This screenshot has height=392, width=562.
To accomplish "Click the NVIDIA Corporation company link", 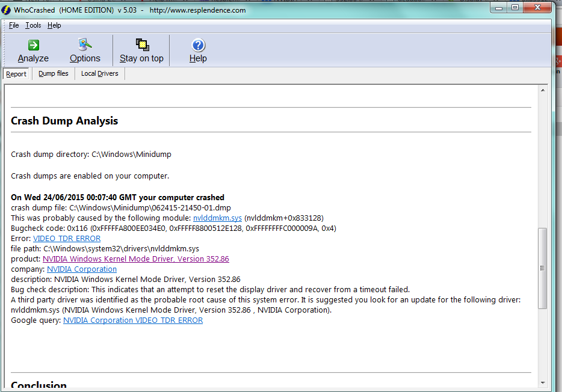I will pos(82,269).
